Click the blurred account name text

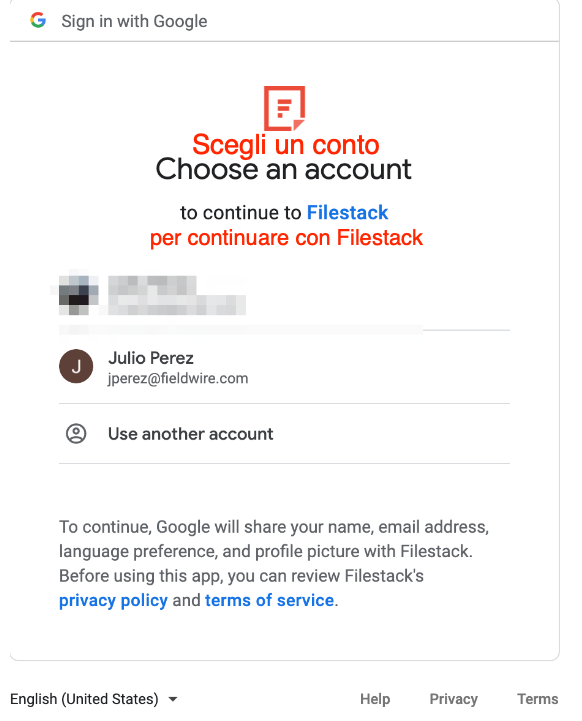coord(152,284)
